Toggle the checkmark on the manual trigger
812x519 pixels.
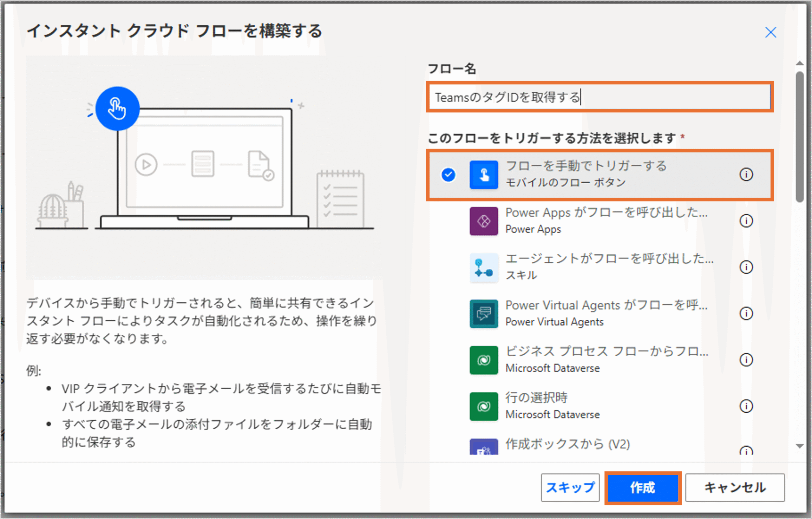[448, 175]
